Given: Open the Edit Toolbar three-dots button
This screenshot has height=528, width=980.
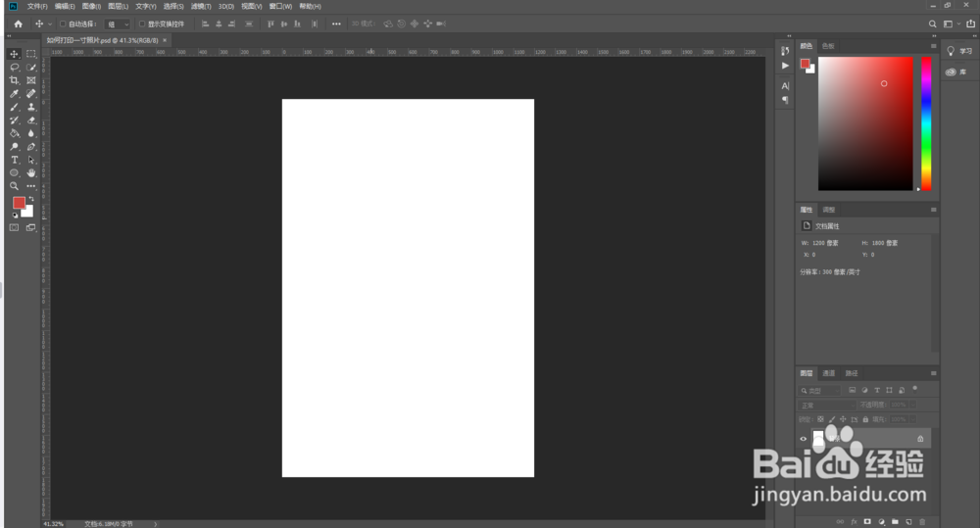Looking at the screenshot, I should click(30, 186).
